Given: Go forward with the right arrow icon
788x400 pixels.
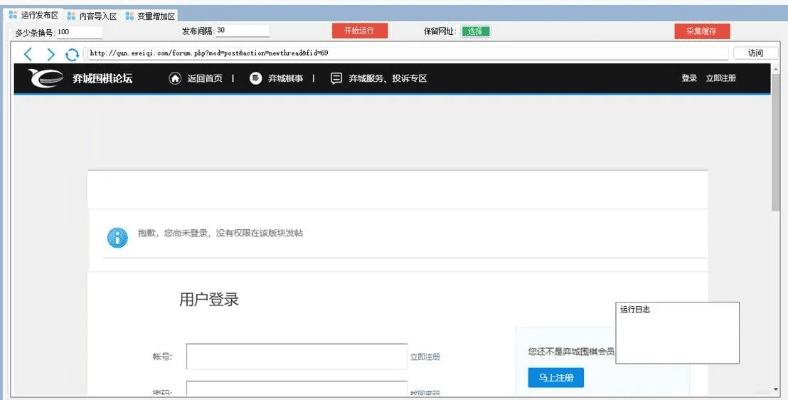Looking at the screenshot, I should point(50,54).
